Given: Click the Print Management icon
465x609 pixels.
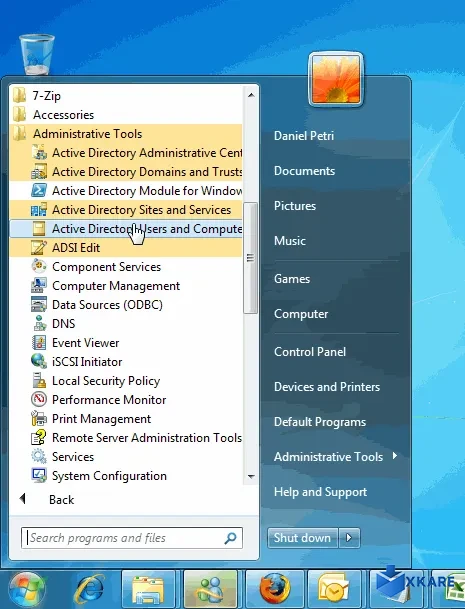Looking at the screenshot, I should coord(39,419).
